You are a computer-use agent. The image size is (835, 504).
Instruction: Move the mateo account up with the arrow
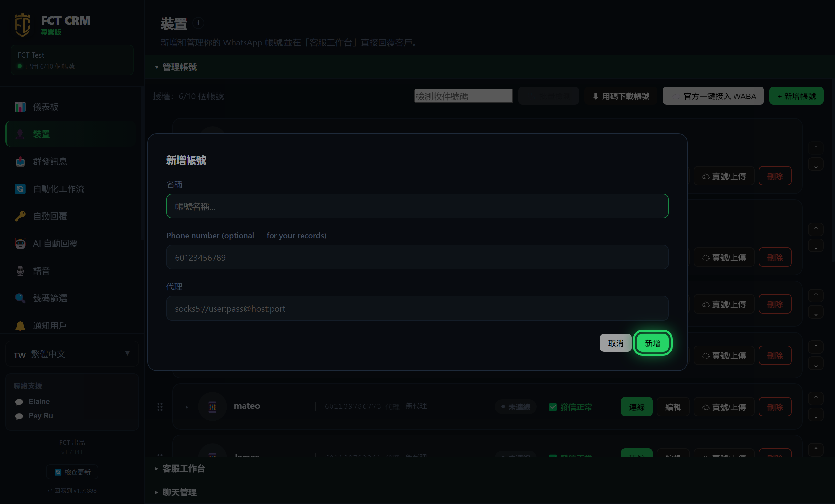816,399
